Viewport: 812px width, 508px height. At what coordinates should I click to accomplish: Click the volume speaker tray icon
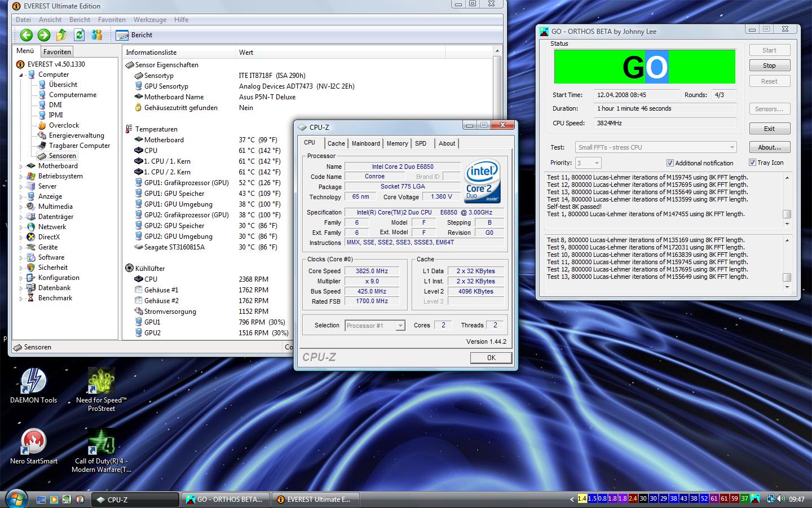click(x=781, y=499)
